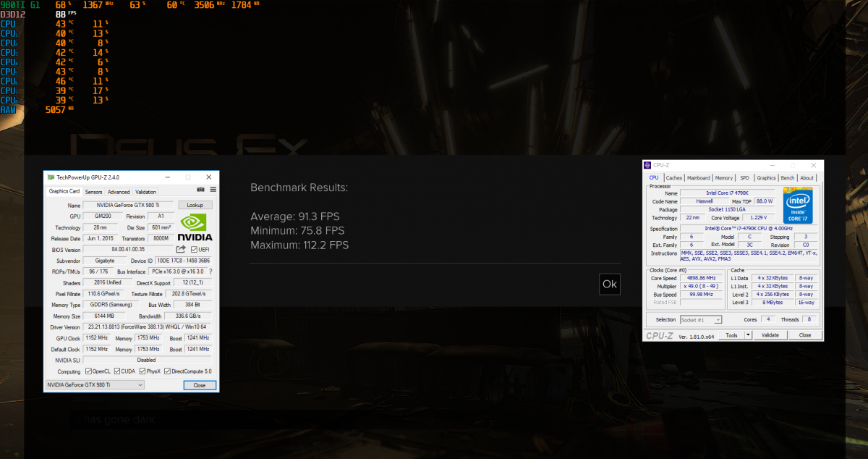This screenshot has width=868, height=459.
Task: Click the Driver Version field in GPU-Z
Action: coord(148,327)
